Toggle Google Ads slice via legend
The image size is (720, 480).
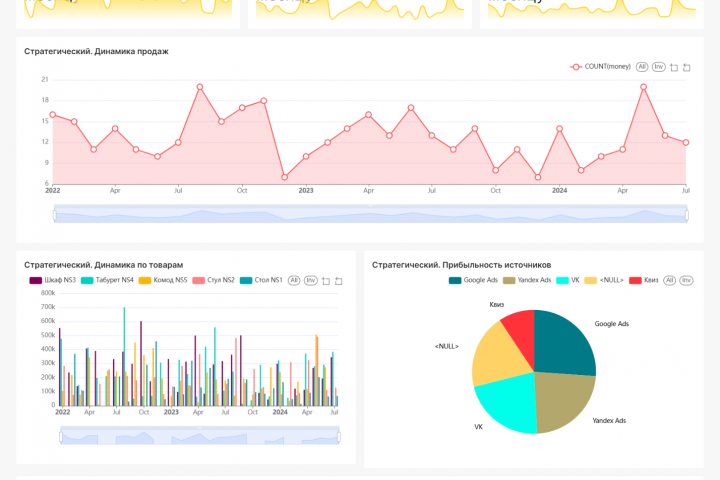tap(473, 280)
